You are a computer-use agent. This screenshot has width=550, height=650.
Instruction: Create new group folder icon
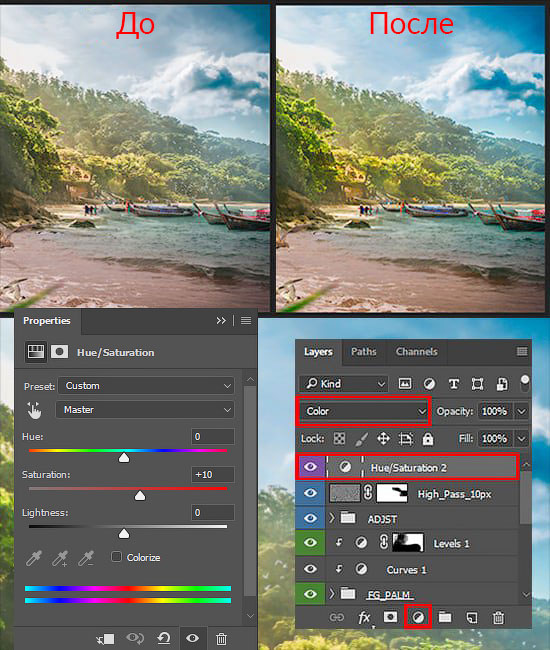(x=445, y=617)
